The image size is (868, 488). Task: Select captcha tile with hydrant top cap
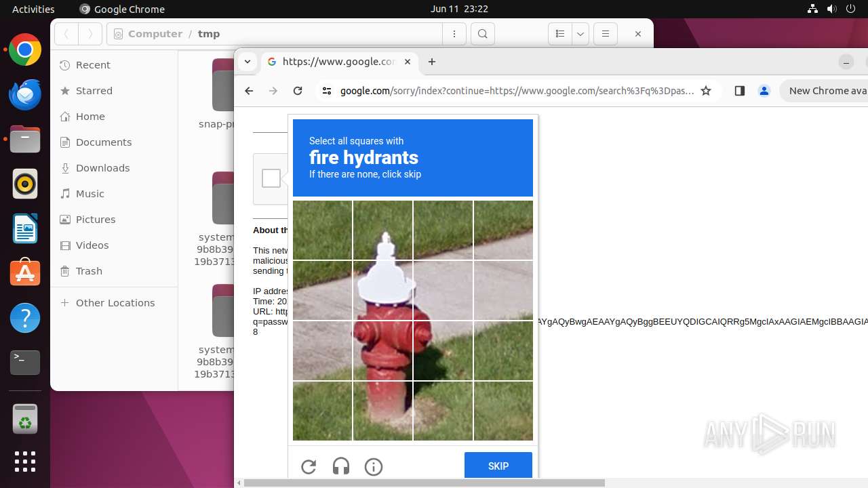(x=382, y=230)
